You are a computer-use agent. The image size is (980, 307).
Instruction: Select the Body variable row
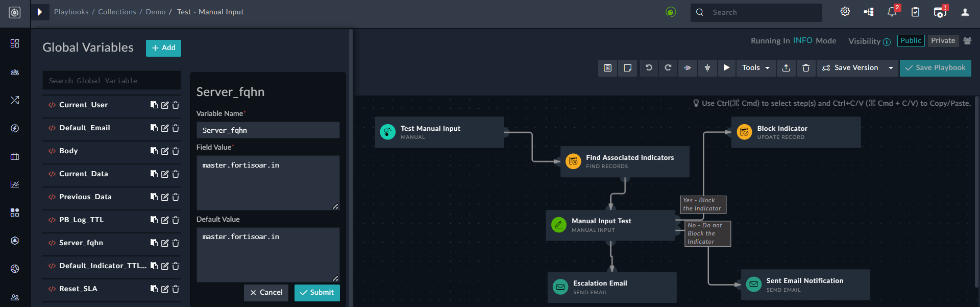(x=111, y=151)
